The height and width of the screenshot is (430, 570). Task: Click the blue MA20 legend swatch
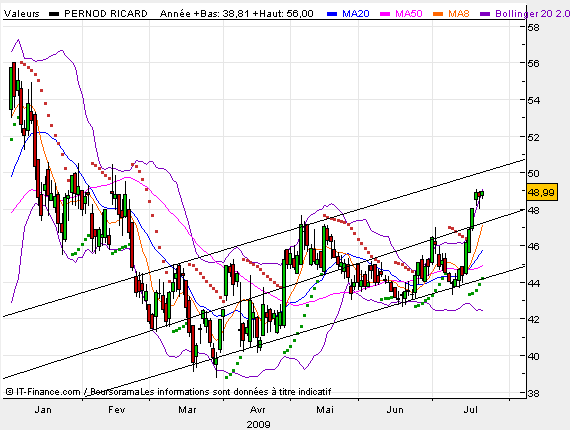[x=332, y=14]
